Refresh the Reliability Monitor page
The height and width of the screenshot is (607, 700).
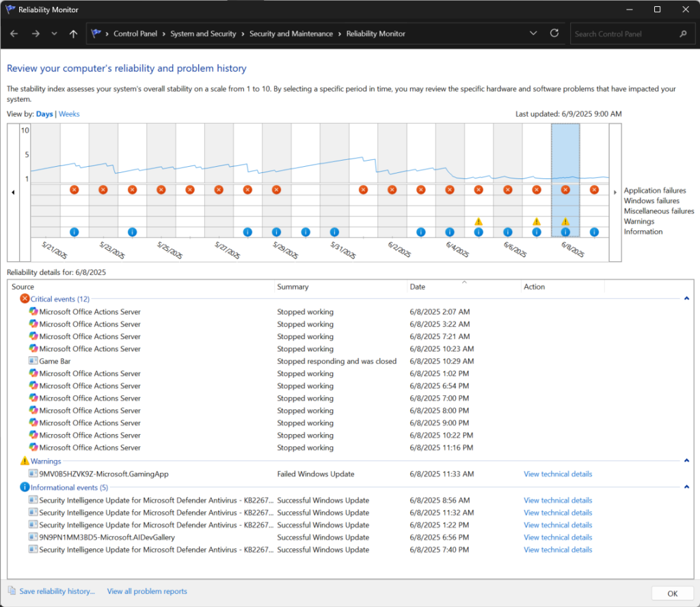[554, 33]
